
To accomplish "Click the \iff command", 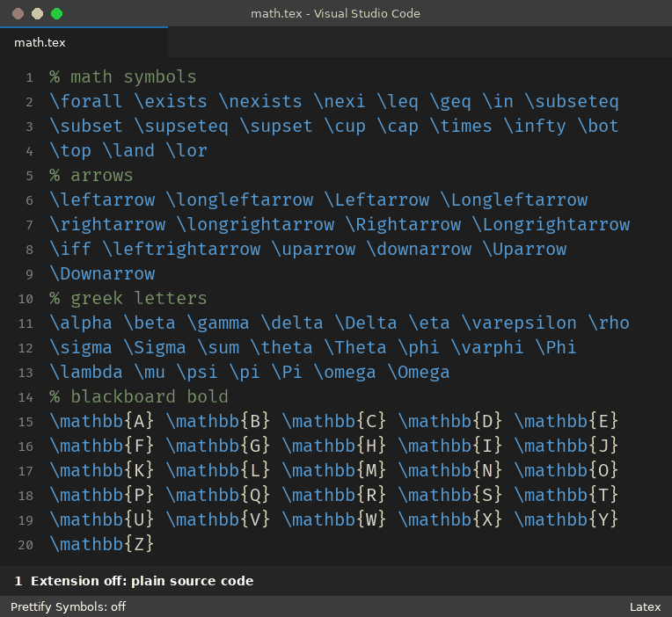I will [70, 250].
